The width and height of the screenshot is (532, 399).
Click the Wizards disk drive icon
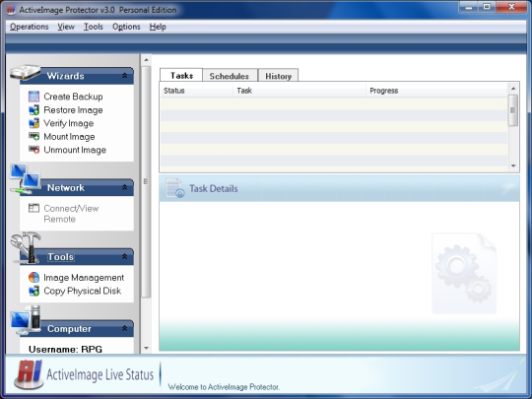[x=26, y=72]
